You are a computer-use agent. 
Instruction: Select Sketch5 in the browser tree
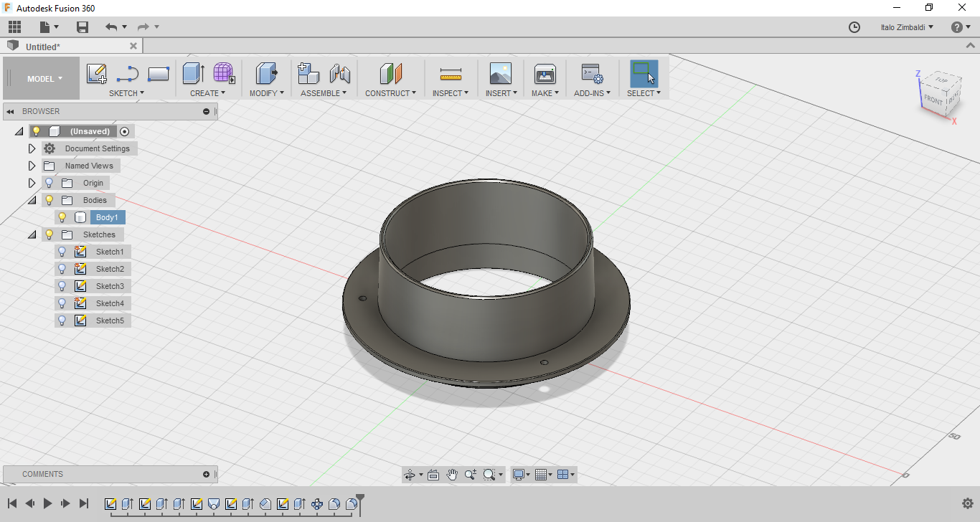coord(110,321)
